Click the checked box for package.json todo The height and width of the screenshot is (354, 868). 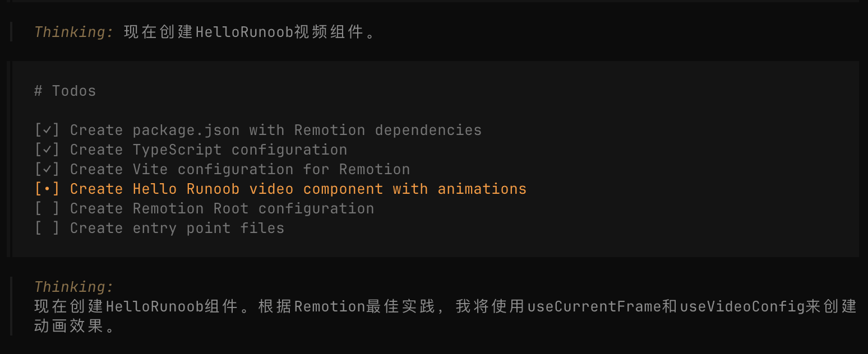point(47,131)
